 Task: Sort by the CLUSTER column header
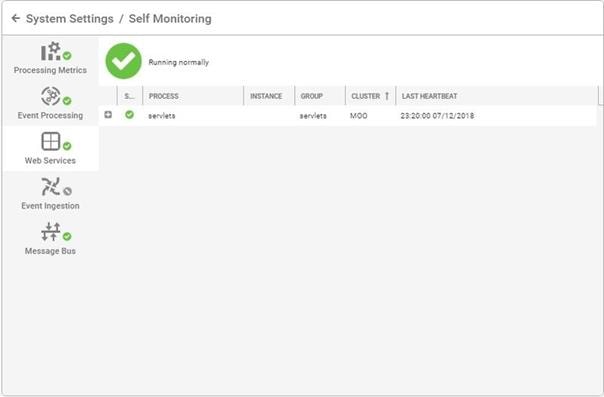click(x=370, y=96)
